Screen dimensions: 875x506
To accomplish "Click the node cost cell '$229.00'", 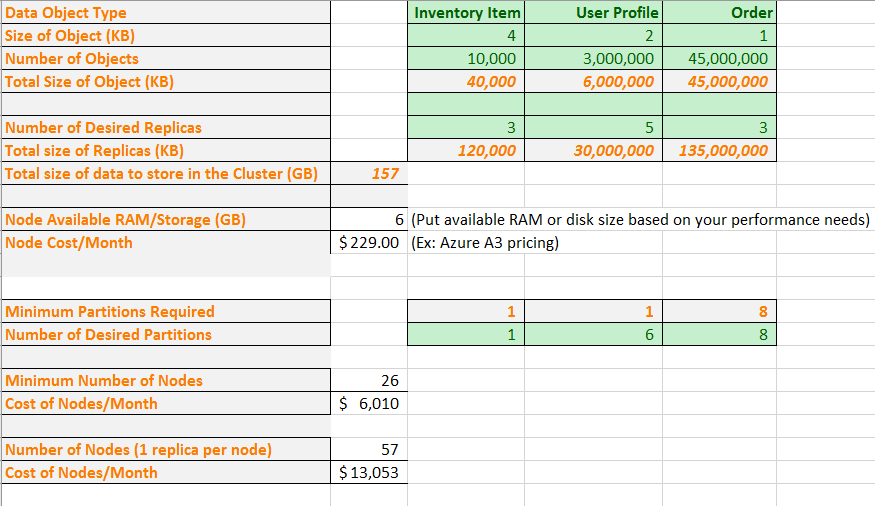I will (x=369, y=243).
